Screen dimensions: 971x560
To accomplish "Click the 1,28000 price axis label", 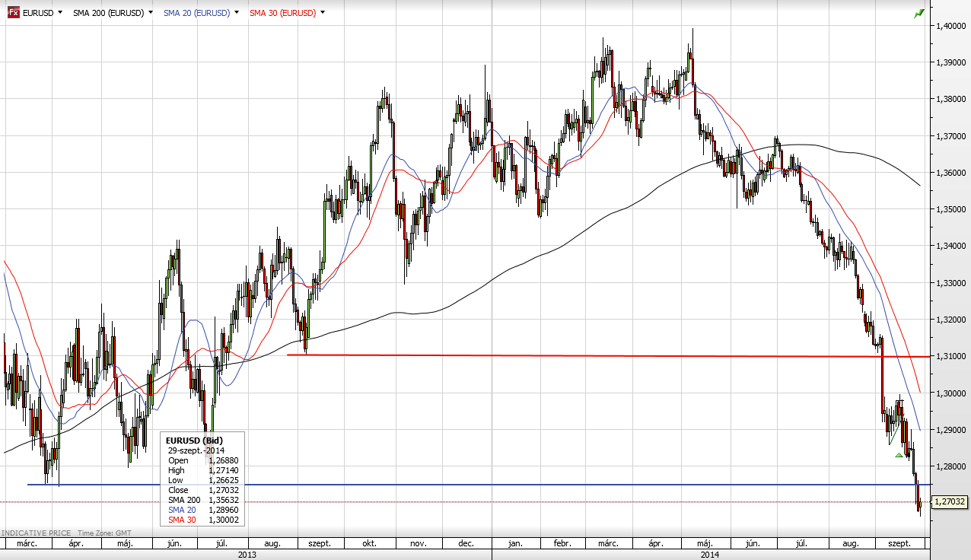I will (x=951, y=466).
